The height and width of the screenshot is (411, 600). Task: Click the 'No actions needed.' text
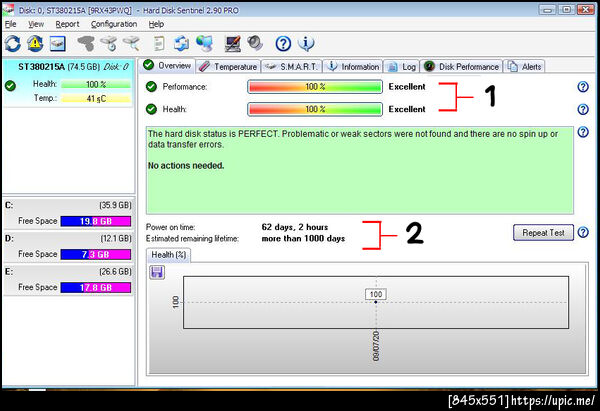pos(186,166)
